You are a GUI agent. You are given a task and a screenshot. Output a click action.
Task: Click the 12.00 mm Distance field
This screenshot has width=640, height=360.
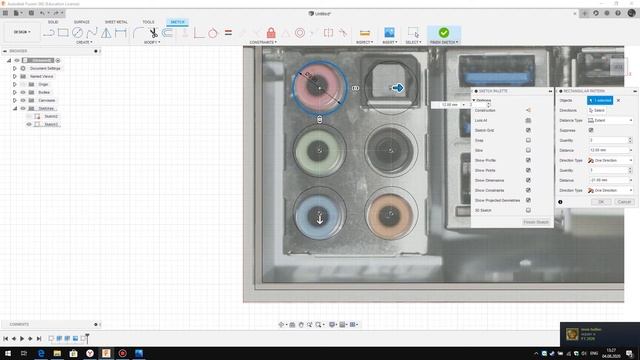[x=610, y=150]
